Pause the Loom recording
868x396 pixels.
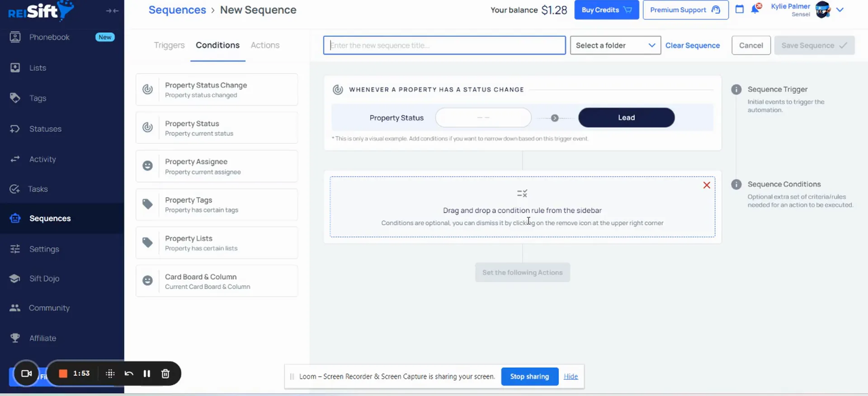[146, 373]
